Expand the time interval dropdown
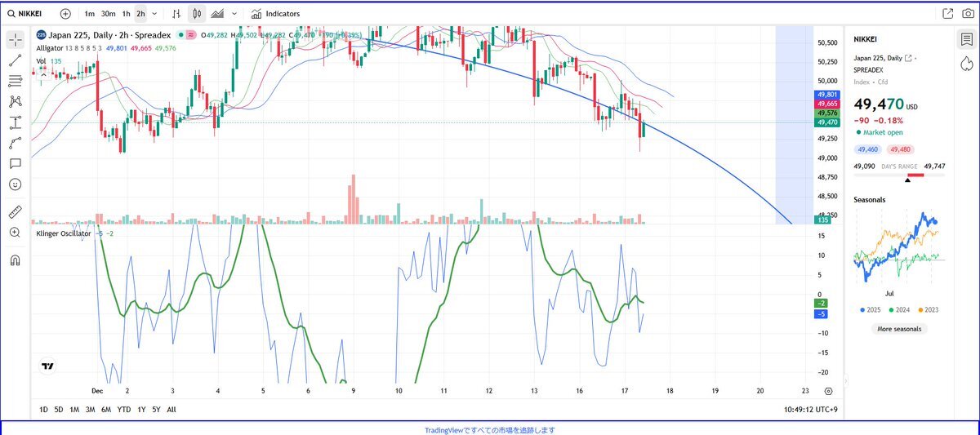This screenshot has height=435, width=980. coord(154,14)
